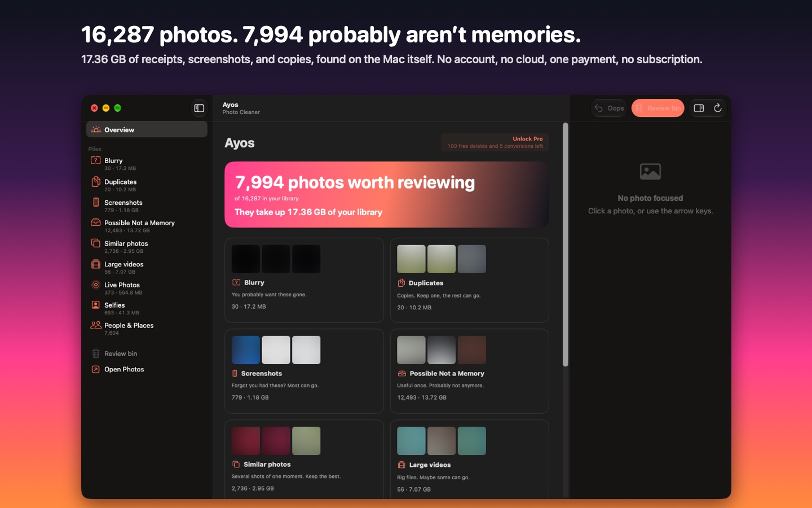Toggle the right inspector panel icon

(699, 108)
